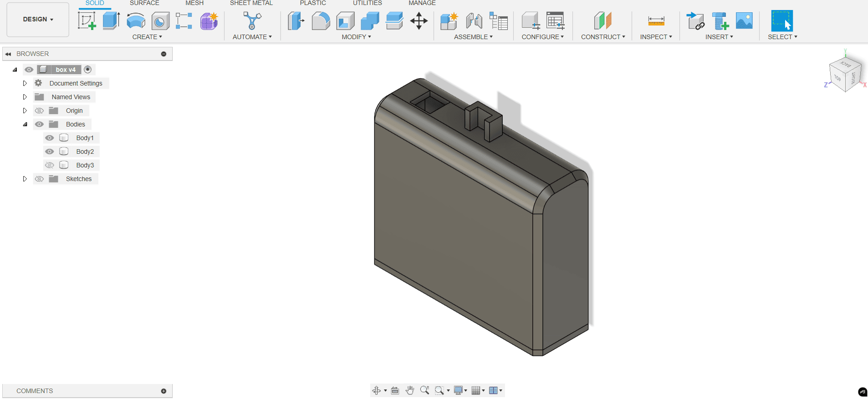This screenshot has height=399, width=868.
Task: Toggle visibility of box v4 component
Action: pos(29,70)
